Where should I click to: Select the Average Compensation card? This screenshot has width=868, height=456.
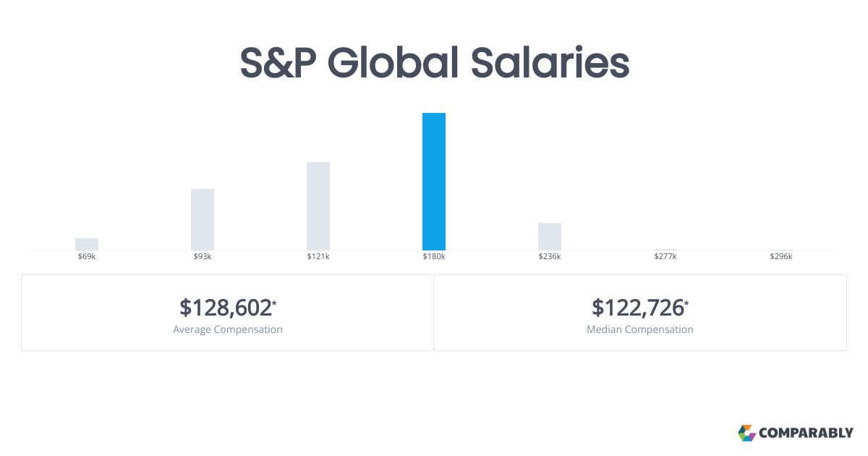pos(228,313)
